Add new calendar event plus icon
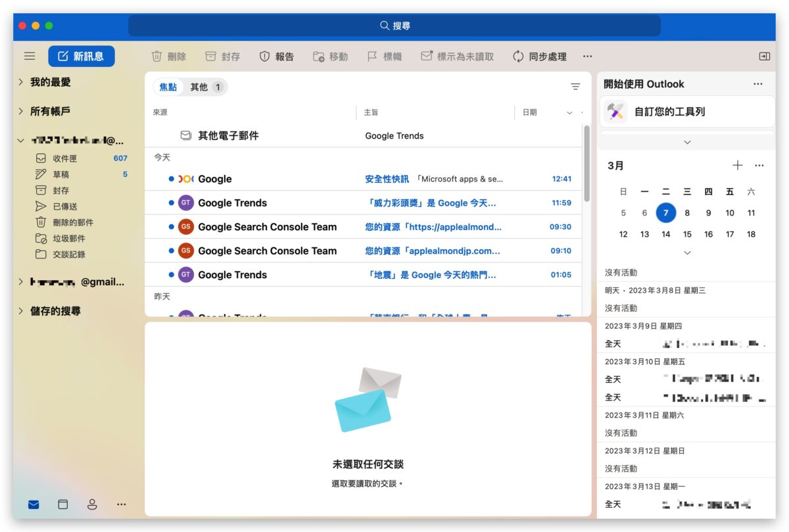The height and width of the screenshot is (532, 789). click(x=738, y=166)
